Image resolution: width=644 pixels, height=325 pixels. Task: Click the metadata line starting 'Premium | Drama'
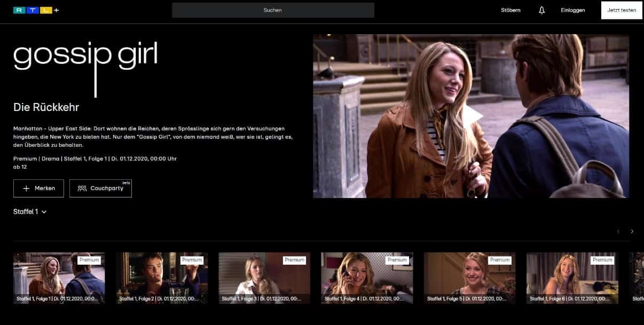95,159
